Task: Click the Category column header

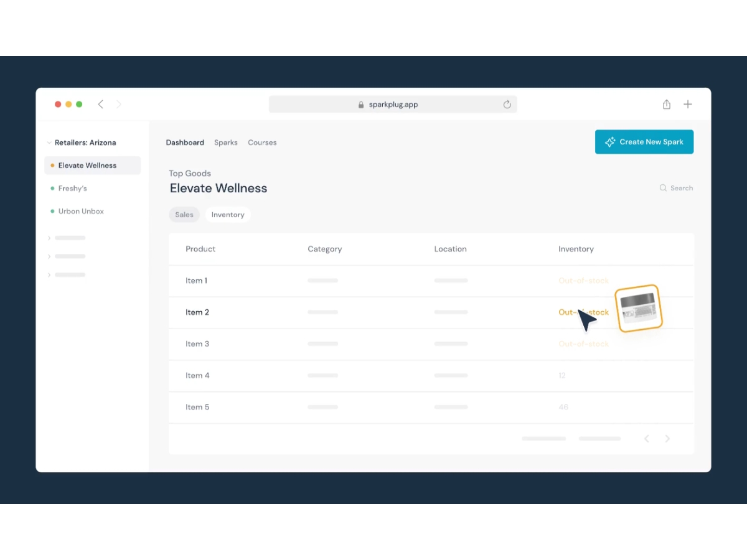Action: click(325, 249)
